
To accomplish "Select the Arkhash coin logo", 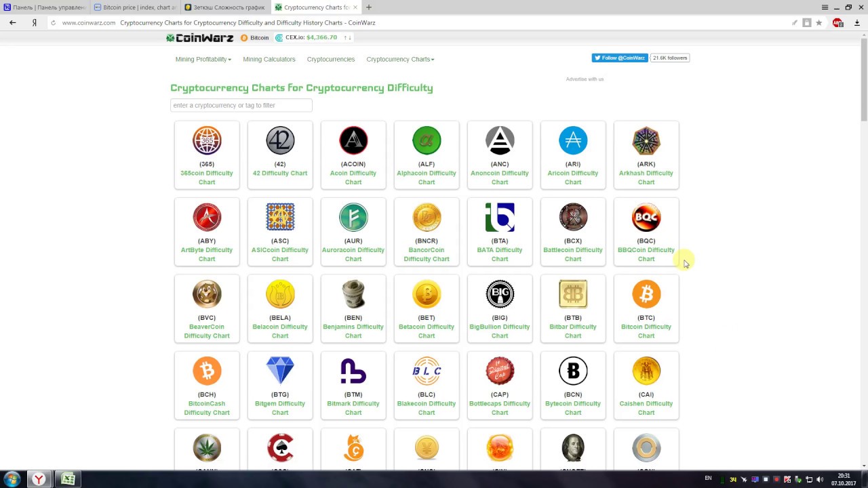I will click(x=646, y=141).
